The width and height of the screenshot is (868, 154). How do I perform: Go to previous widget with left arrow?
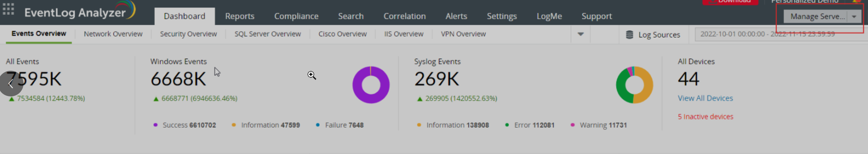[11, 84]
